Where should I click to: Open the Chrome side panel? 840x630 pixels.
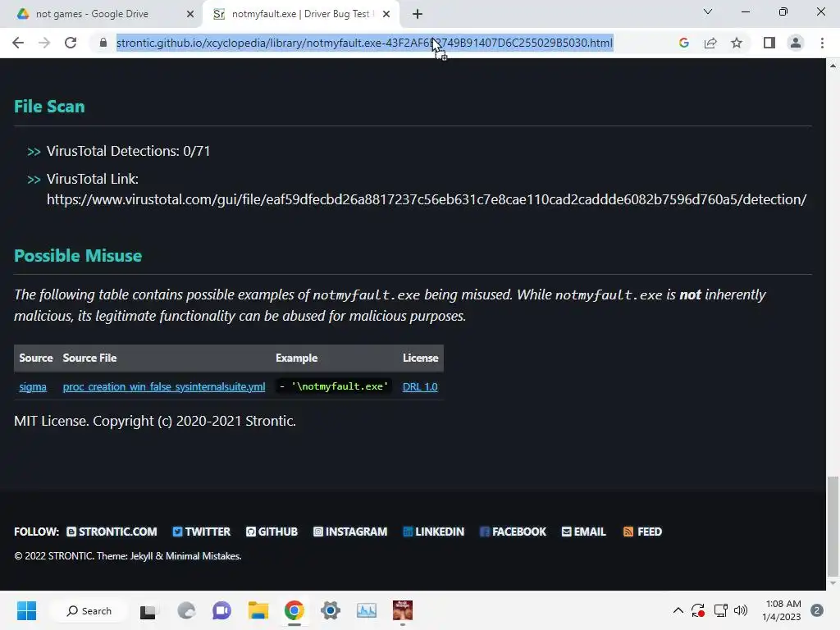tap(769, 43)
